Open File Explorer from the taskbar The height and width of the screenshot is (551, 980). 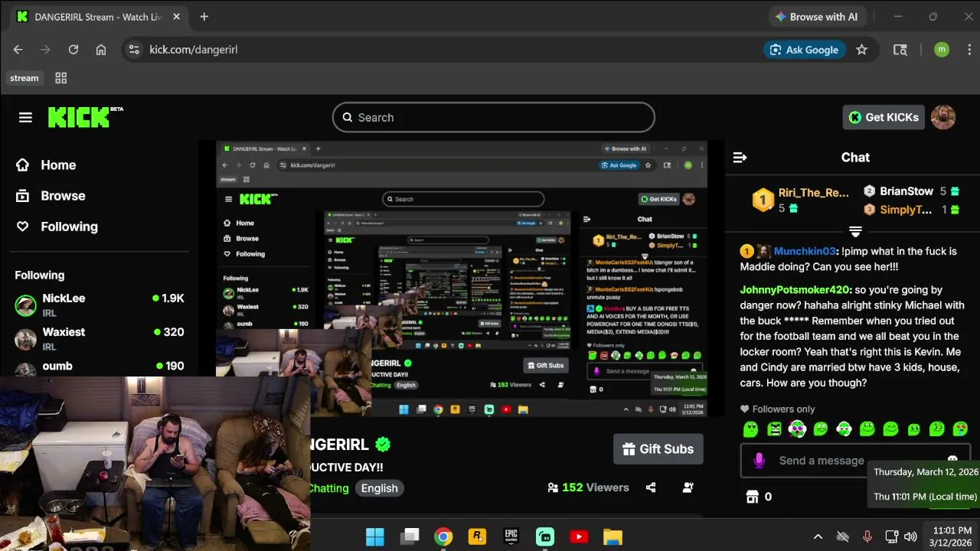612,537
